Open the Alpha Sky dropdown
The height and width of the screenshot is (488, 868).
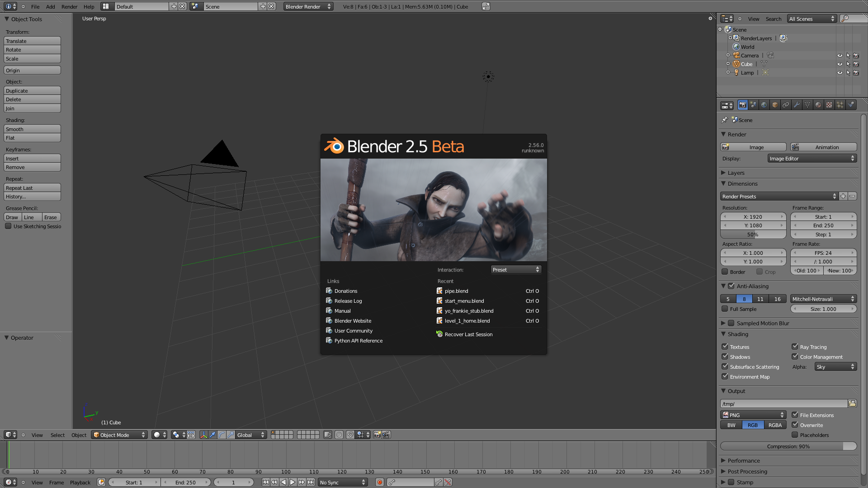(x=835, y=366)
